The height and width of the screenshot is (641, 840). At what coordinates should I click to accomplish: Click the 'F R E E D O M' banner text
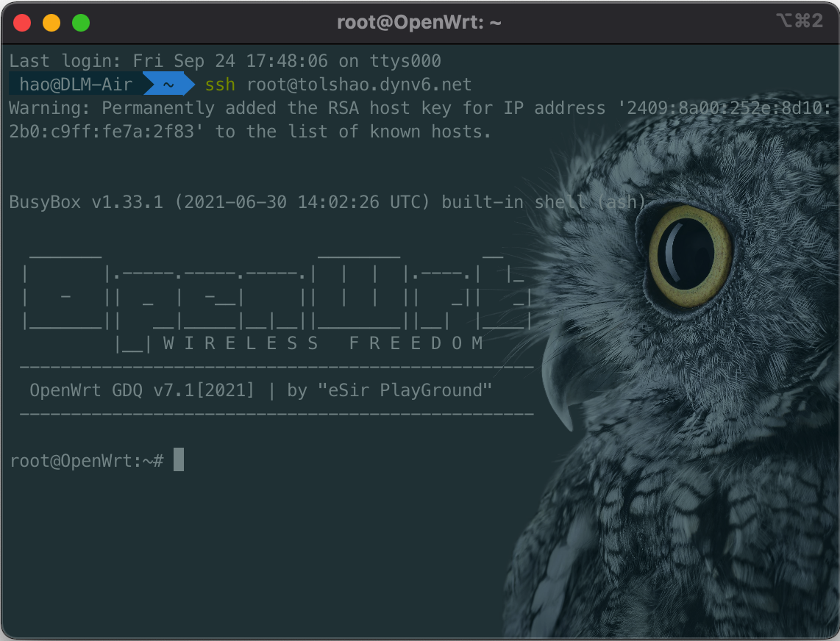(416, 343)
